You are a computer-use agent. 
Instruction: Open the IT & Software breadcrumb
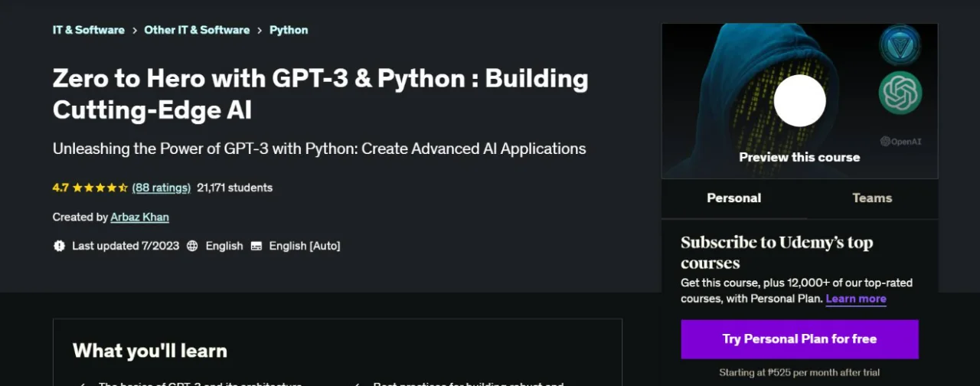(88, 30)
